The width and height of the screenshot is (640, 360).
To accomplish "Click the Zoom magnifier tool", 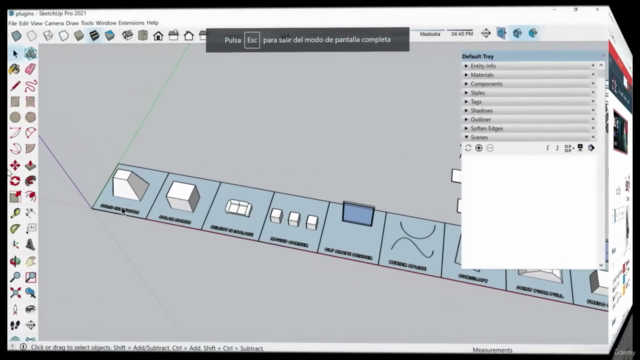I will coord(15,277).
